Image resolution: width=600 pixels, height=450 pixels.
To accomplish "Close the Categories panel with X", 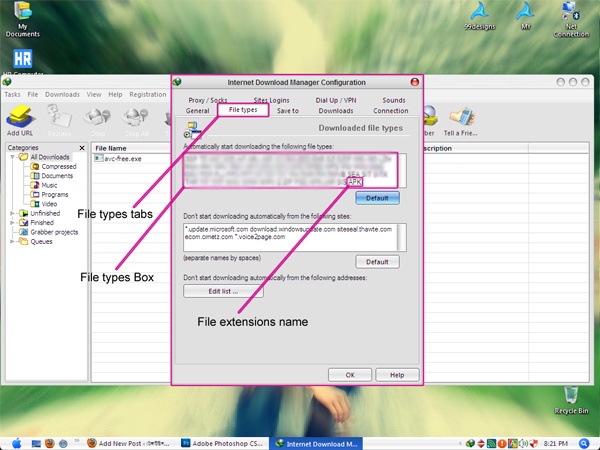I will point(82,148).
